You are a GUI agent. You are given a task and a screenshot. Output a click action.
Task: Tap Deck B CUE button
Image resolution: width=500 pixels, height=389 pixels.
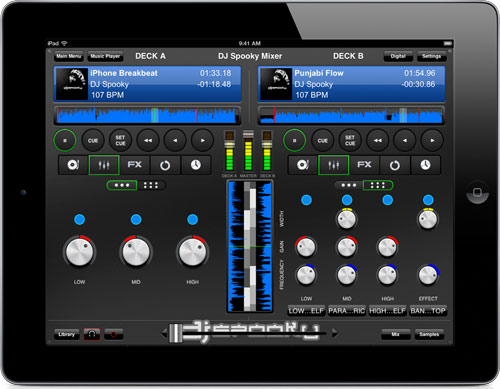[322, 141]
